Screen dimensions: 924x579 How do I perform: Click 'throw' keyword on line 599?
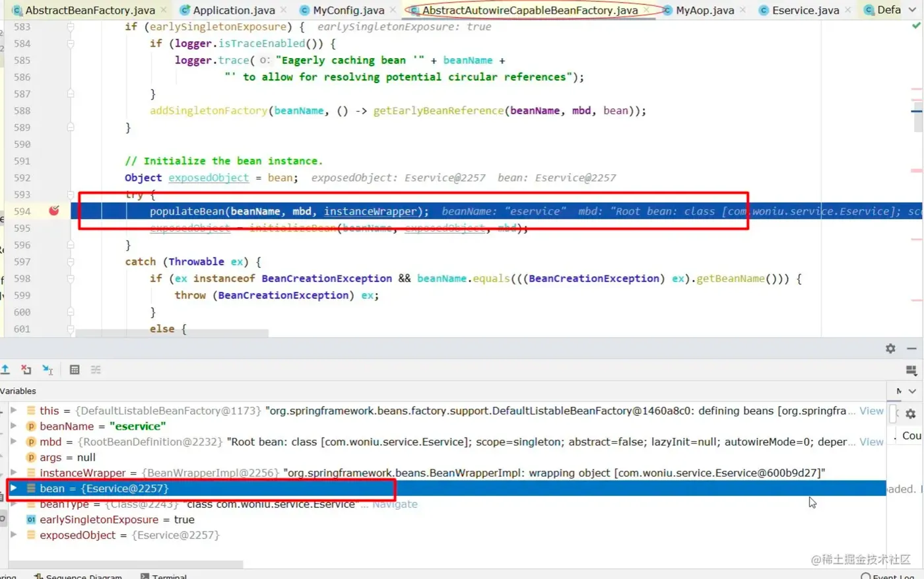click(190, 295)
